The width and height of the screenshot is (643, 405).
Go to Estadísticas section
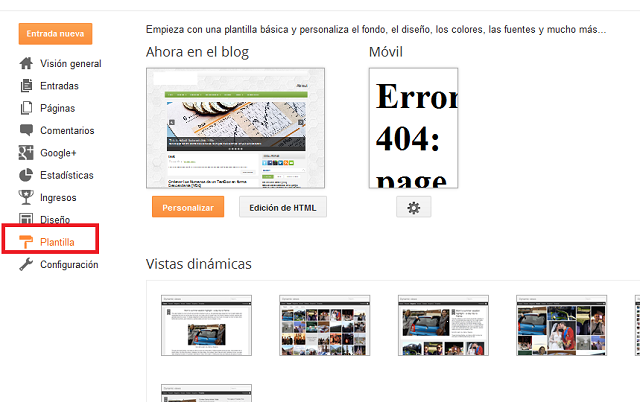pos(67,175)
